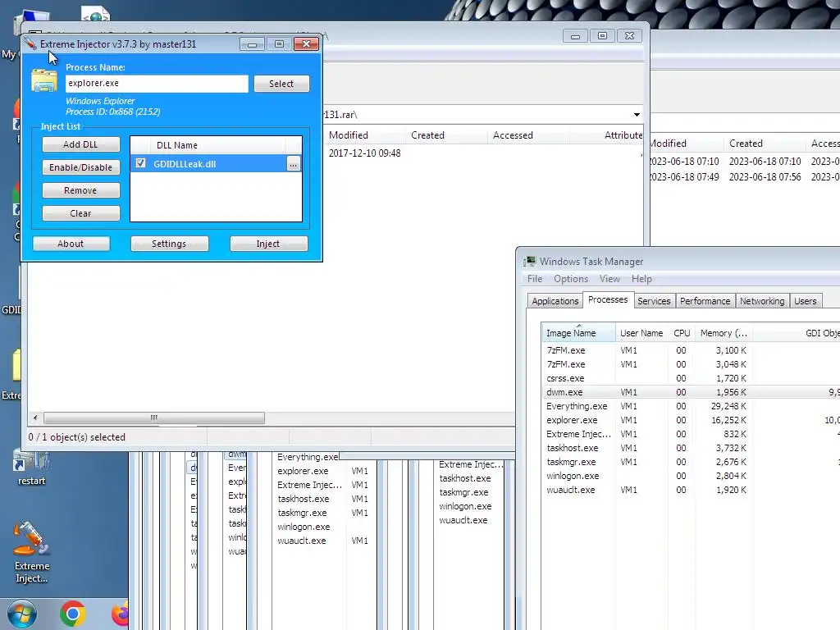Open the Help menu in Task Manager
Viewport: 840px width, 630px height.
click(641, 279)
